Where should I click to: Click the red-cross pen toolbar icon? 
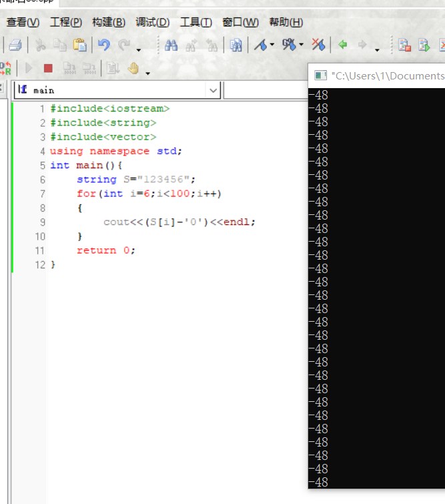(x=318, y=45)
